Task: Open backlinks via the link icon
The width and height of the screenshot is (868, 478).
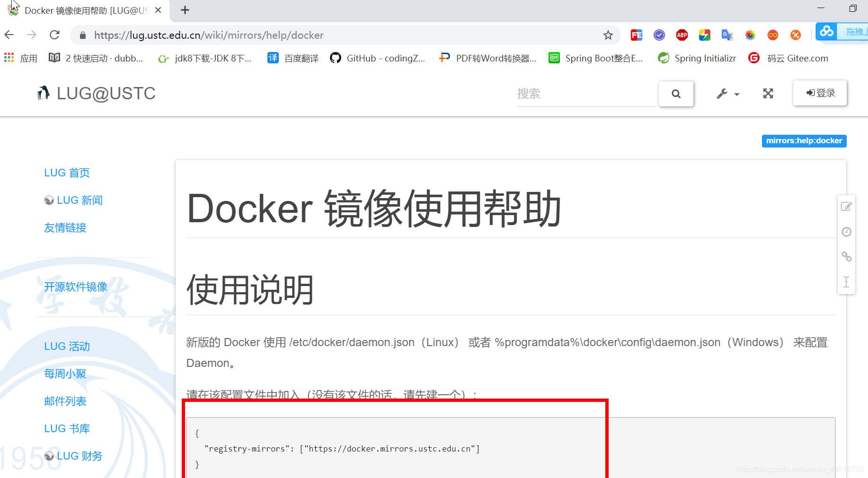Action: tap(847, 257)
